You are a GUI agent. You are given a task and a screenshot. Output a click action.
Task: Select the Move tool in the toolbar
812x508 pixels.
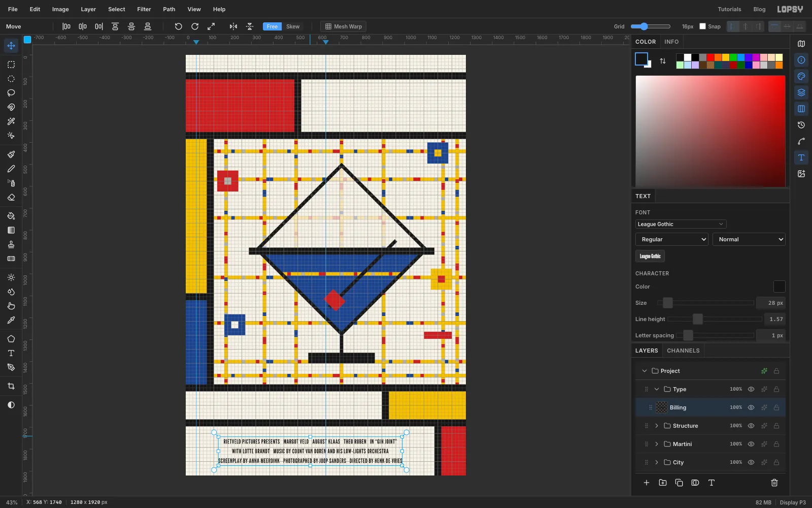(11, 46)
